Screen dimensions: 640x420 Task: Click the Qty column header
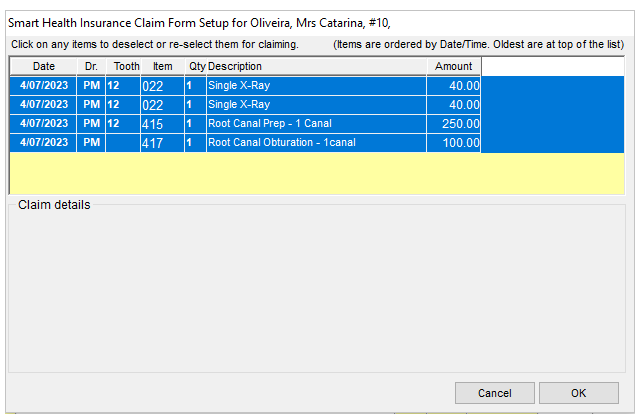(x=196, y=66)
